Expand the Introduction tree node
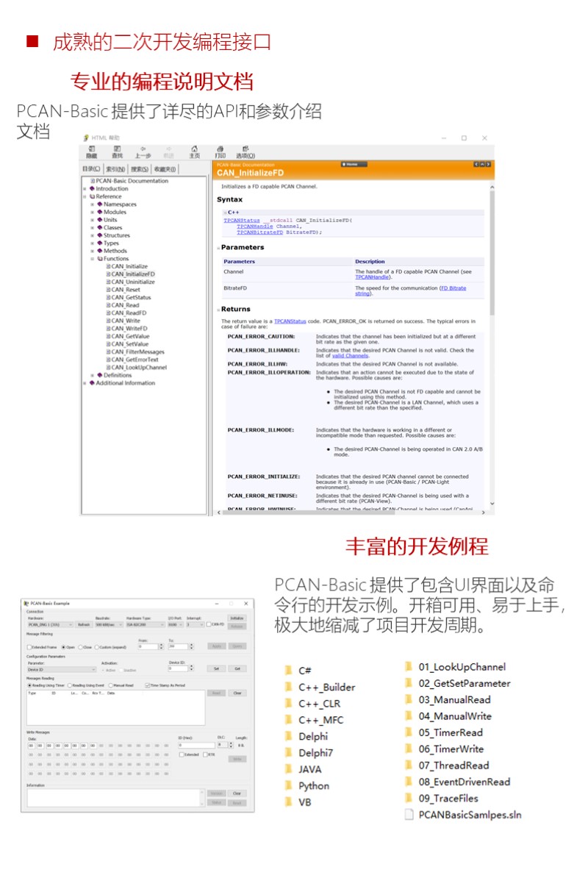 click(85, 189)
